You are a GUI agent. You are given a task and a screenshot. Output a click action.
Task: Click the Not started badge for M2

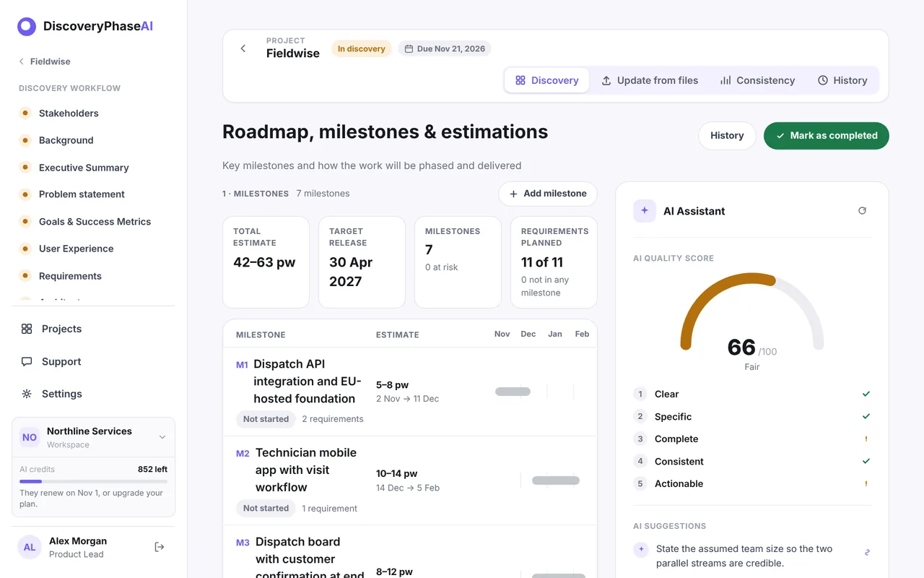pos(266,509)
